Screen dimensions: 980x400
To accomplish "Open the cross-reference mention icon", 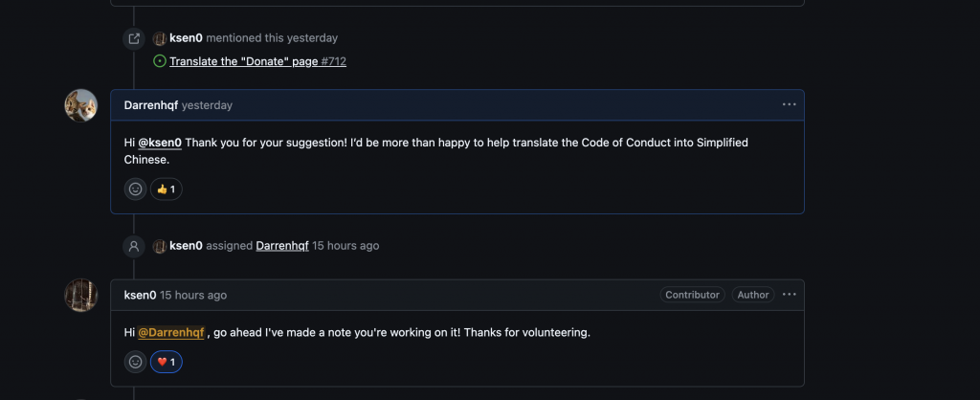I will pos(134,38).
